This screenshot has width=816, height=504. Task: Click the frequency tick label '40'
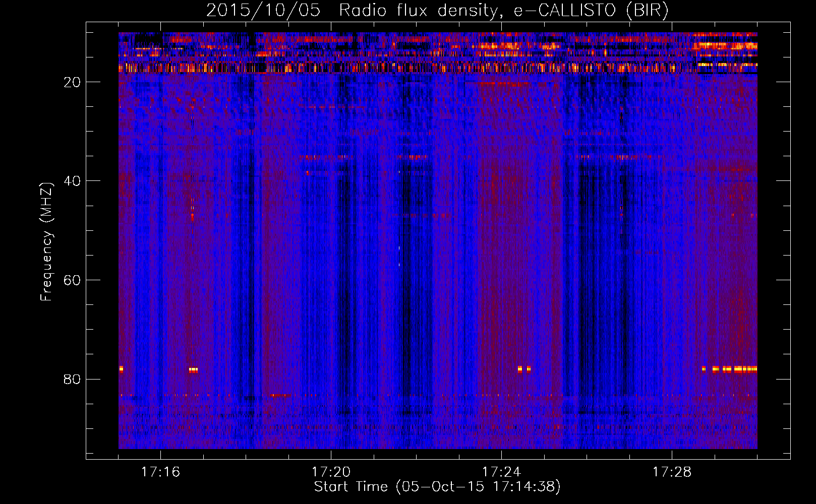click(72, 181)
